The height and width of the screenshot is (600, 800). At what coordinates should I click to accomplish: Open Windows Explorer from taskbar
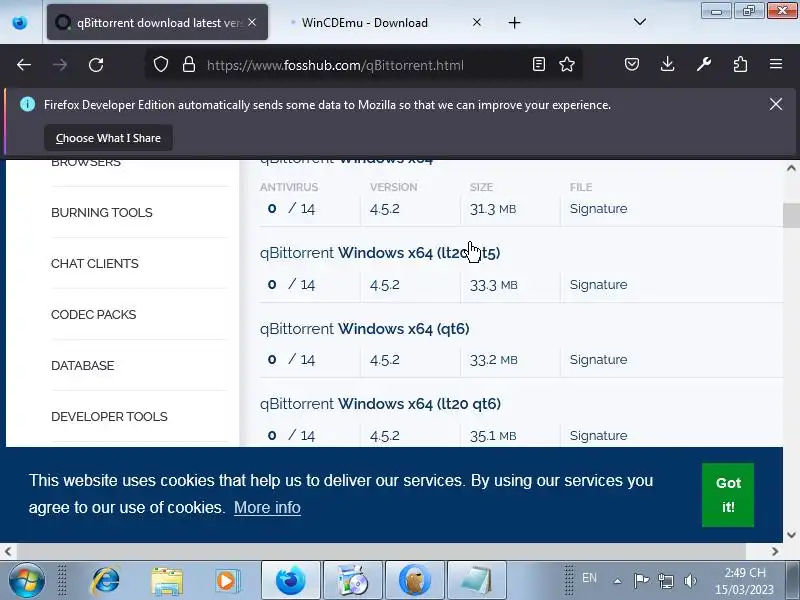pos(167,581)
